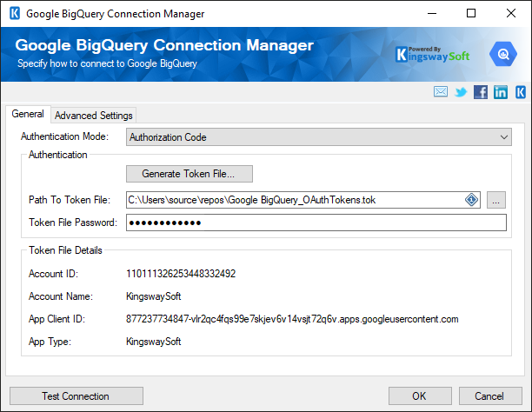Click into the Token File Password field

[316, 223]
